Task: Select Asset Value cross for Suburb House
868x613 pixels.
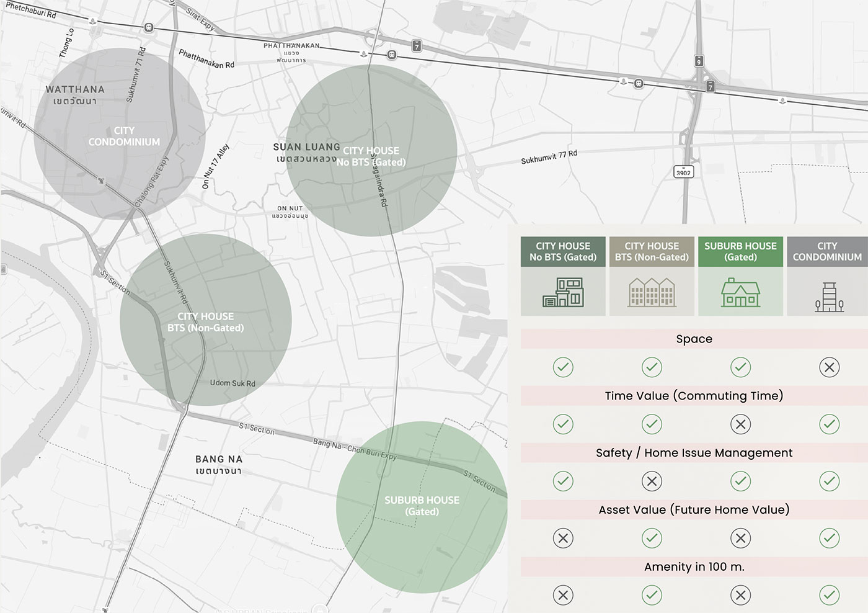Action: (740, 539)
